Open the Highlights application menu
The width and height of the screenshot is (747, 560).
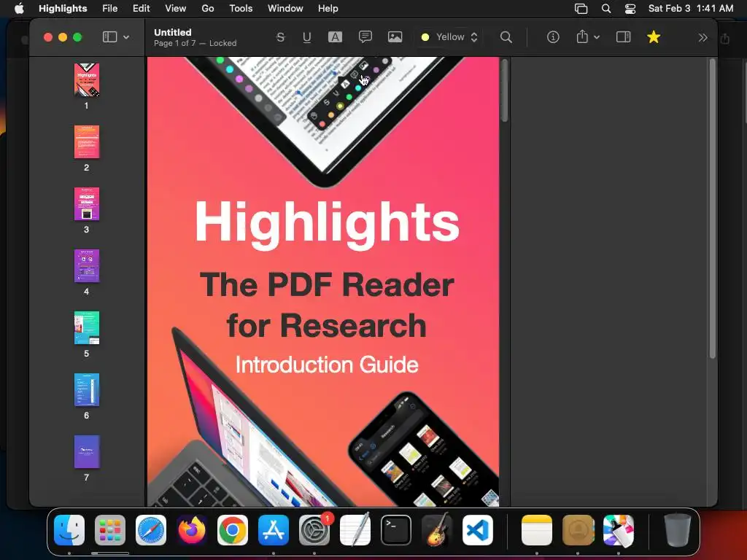coord(63,9)
